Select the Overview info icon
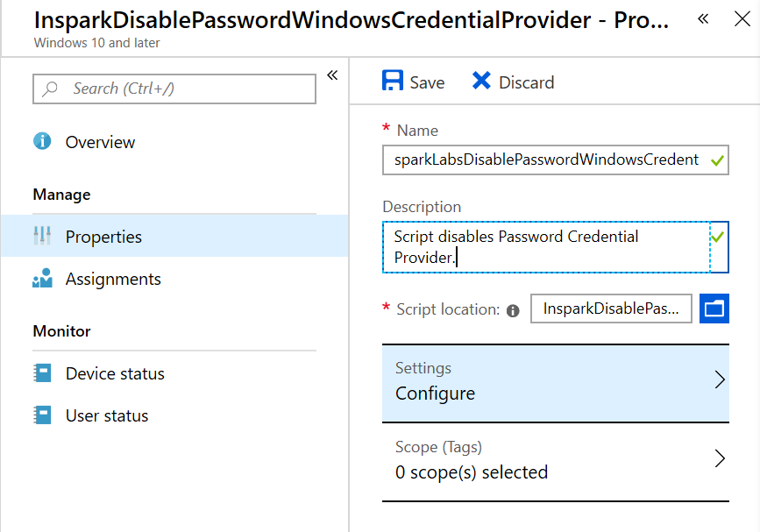Image resolution: width=760 pixels, height=532 pixels. pyautogui.click(x=41, y=141)
